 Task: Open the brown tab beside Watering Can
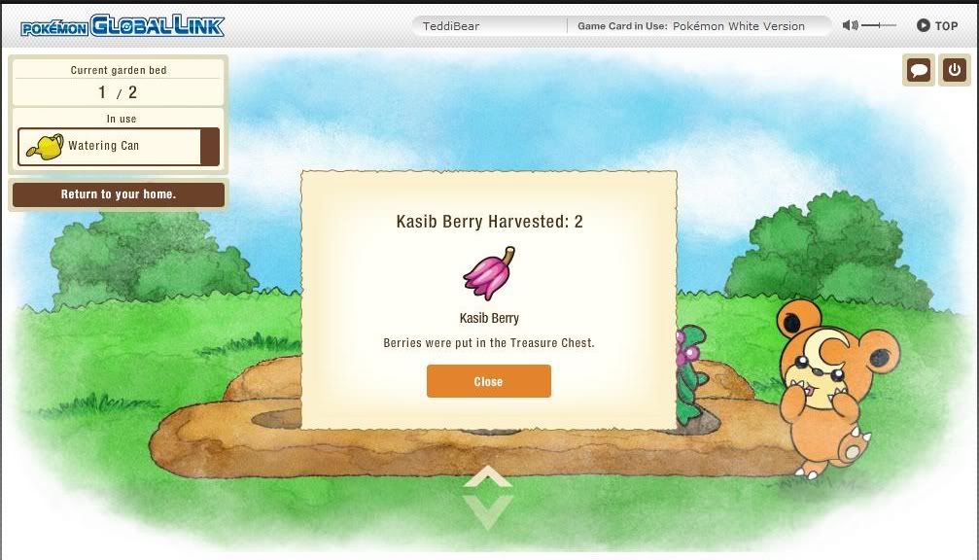point(210,147)
